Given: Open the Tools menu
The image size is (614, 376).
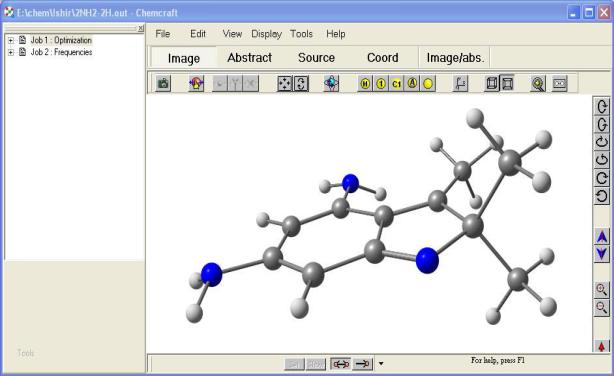Looking at the screenshot, I should coord(301,34).
